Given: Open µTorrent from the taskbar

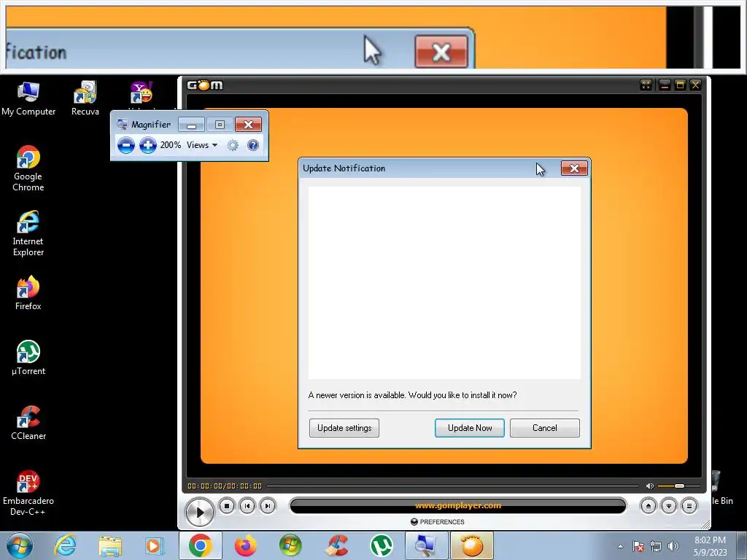Looking at the screenshot, I should tap(382, 545).
